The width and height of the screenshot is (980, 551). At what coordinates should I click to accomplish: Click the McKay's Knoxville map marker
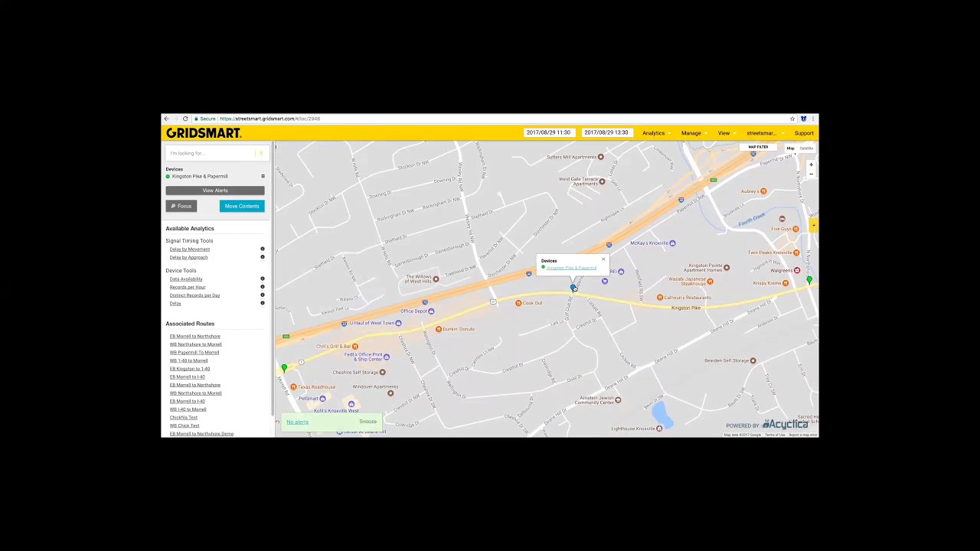[x=672, y=243]
